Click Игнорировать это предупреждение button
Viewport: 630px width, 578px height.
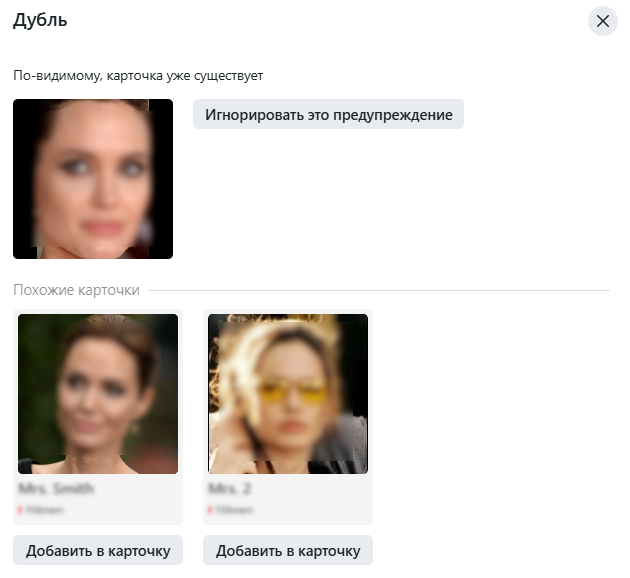pos(328,114)
